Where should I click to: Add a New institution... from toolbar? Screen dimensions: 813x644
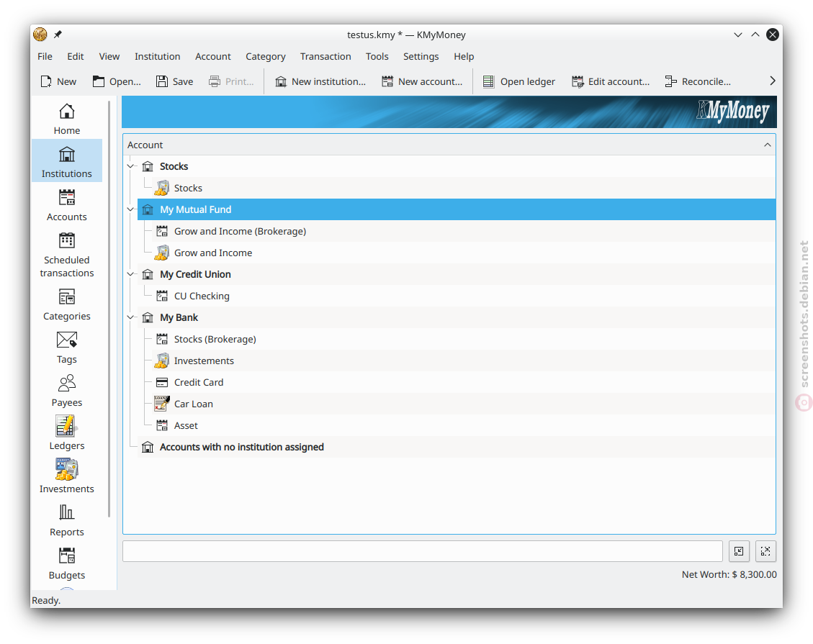point(320,81)
